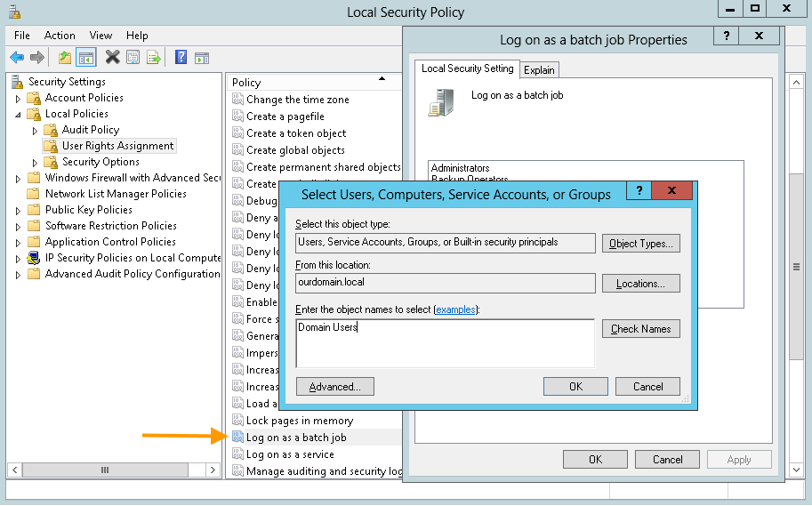812x506 pixels.
Task: Expand Advanced Audit Policy Configuration node
Action: (18, 275)
